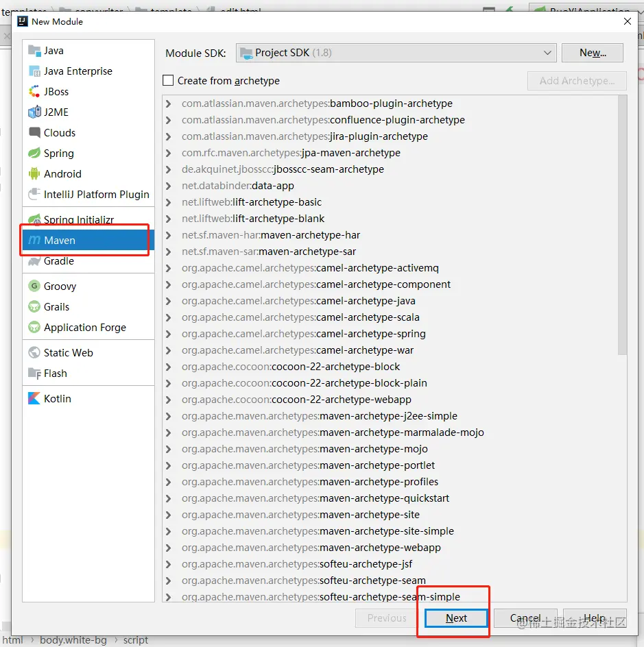This screenshot has height=647, width=644.
Task: Click the Gradle elephant icon
Action: pos(34,261)
